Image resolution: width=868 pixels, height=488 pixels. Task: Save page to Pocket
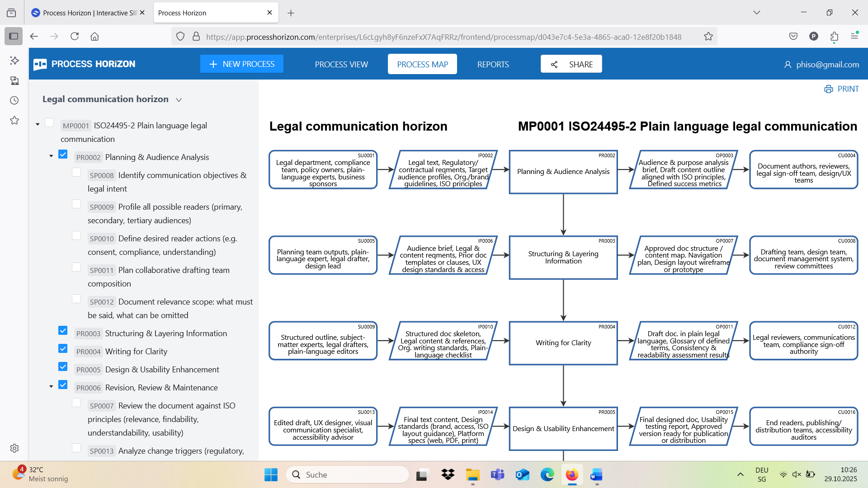793,36
